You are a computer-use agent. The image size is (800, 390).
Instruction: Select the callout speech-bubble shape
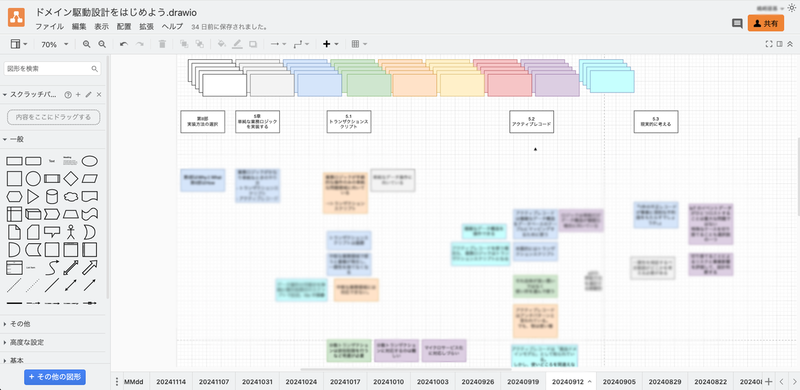click(x=52, y=232)
